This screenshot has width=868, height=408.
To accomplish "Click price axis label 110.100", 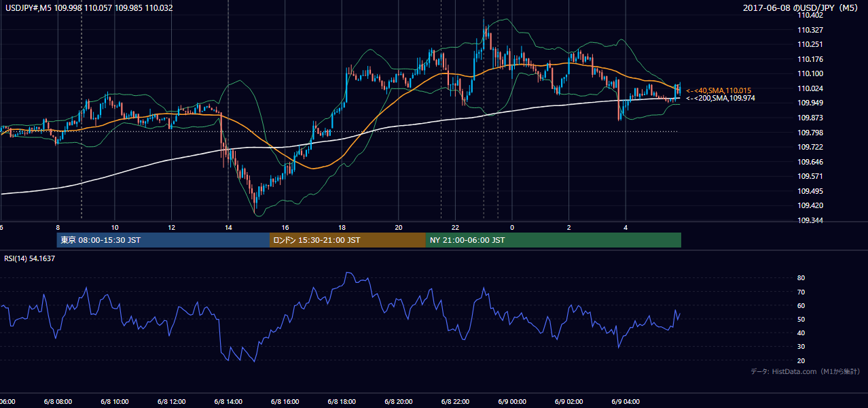I will point(811,74).
